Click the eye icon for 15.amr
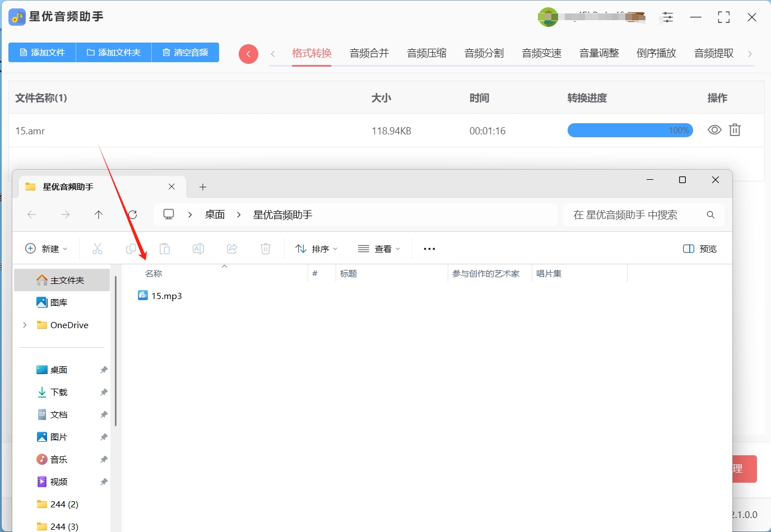The height and width of the screenshot is (532, 771). (x=714, y=130)
